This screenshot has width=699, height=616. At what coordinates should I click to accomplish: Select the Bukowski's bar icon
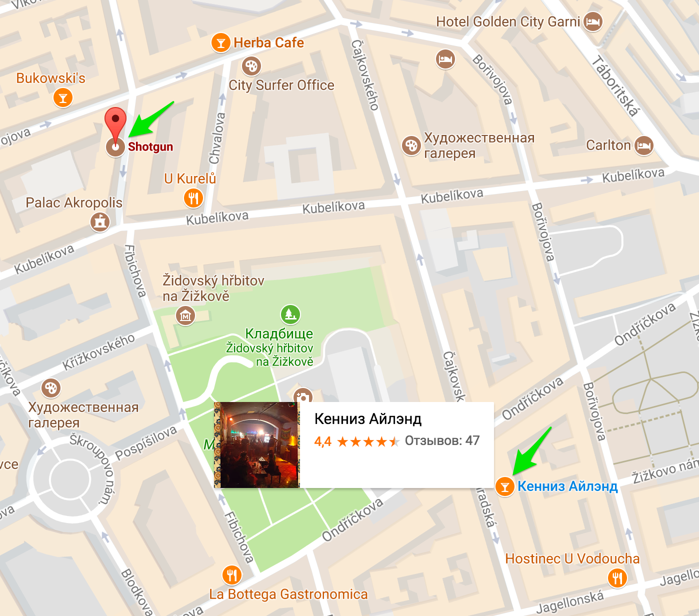[x=63, y=97]
